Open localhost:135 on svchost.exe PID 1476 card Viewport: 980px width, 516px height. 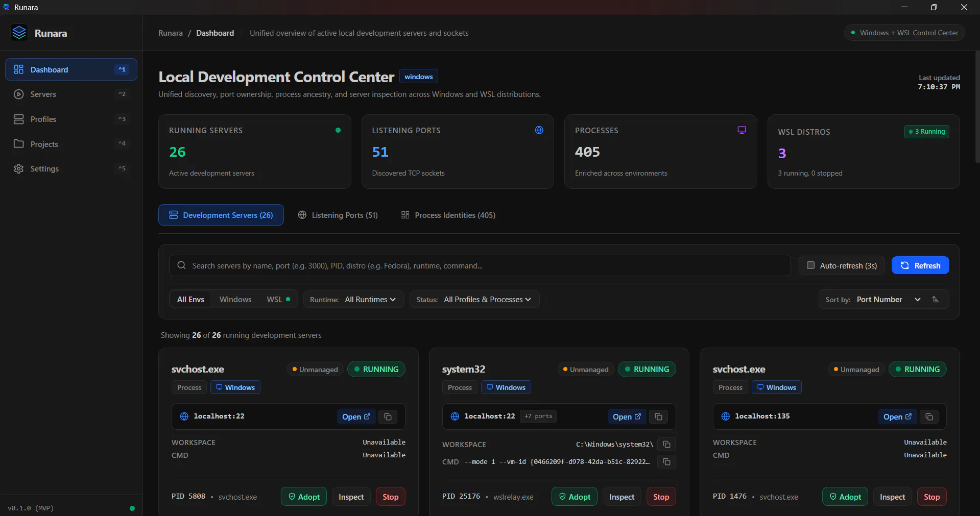tap(897, 416)
